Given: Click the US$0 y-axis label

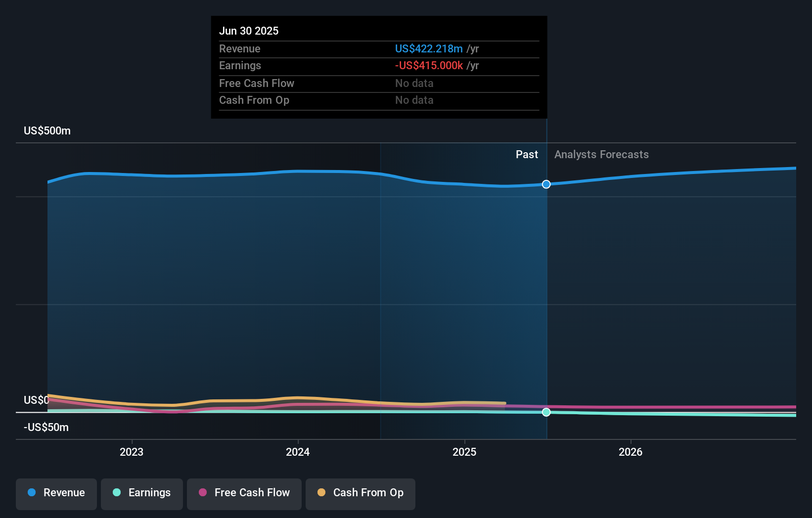Looking at the screenshot, I should (36, 400).
